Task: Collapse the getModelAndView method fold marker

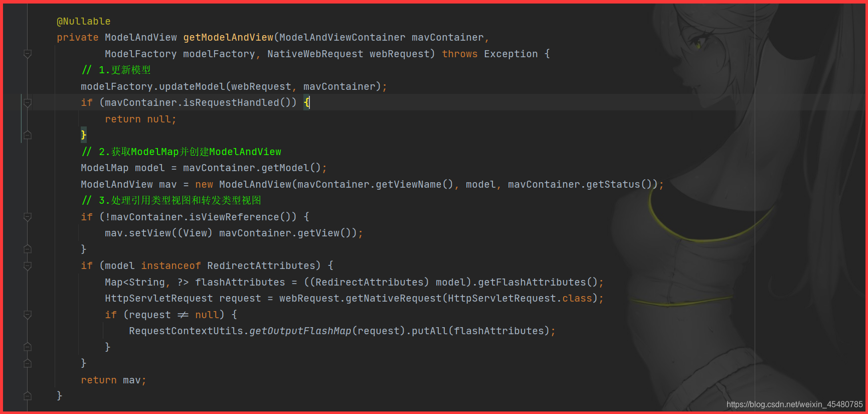Action: pyautogui.click(x=28, y=54)
